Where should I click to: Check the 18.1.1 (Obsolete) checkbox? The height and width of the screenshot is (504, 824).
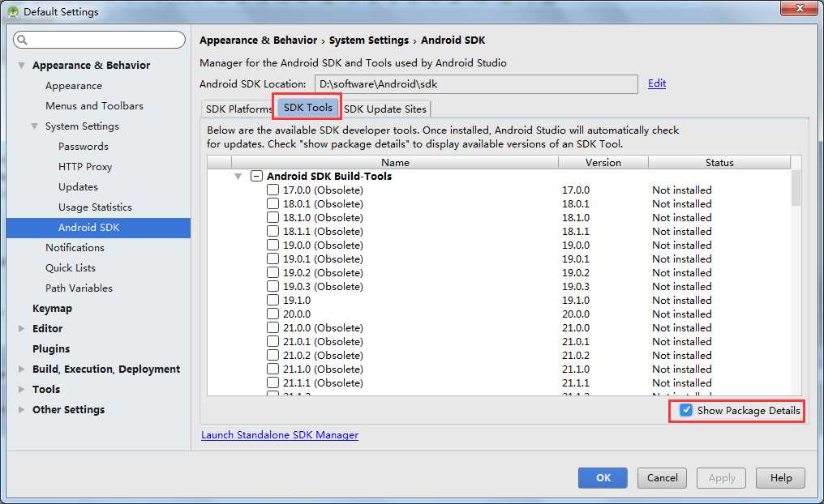273,231
